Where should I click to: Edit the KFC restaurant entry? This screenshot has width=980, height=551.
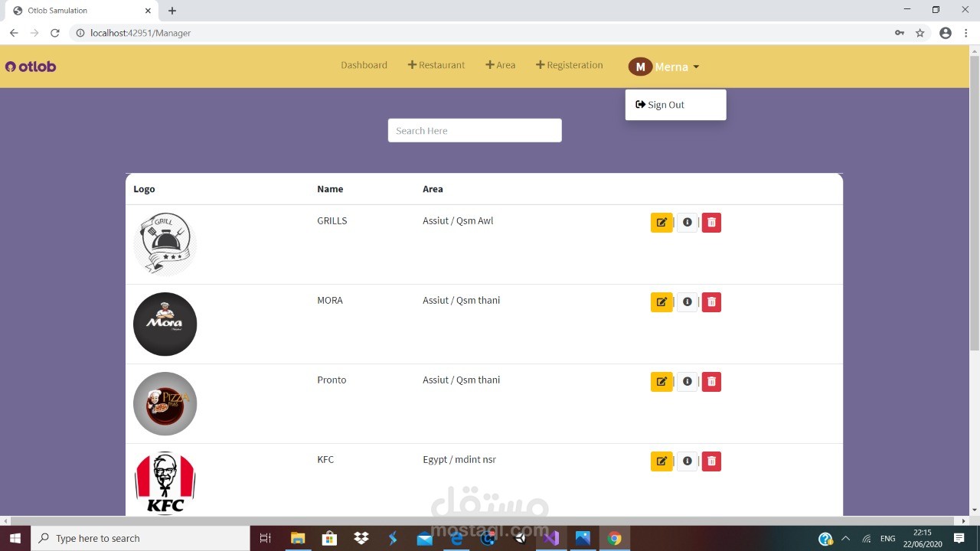click(x=661, y=461)
